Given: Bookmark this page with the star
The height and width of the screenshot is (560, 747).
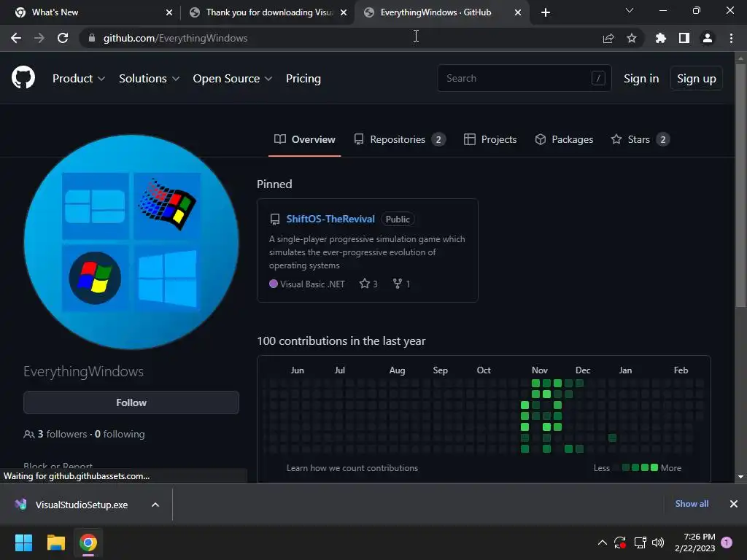Looking at the screenshot, I should [632, 38].
